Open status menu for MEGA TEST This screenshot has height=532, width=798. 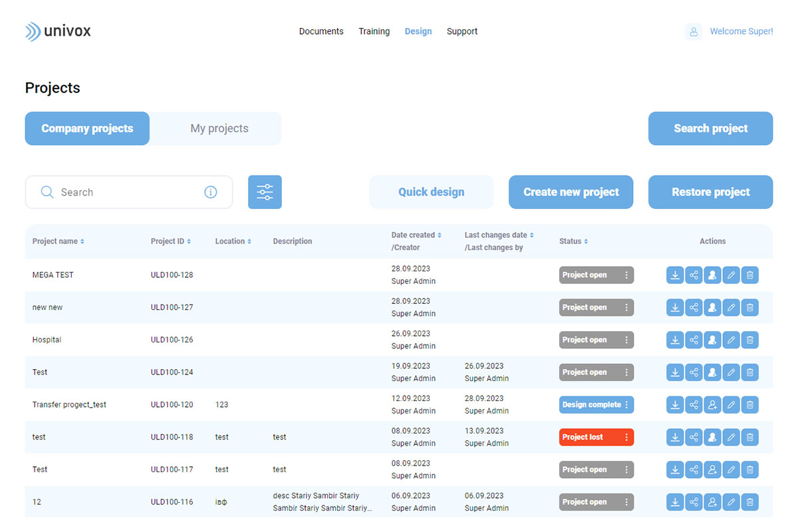click(x=626, y=275)
